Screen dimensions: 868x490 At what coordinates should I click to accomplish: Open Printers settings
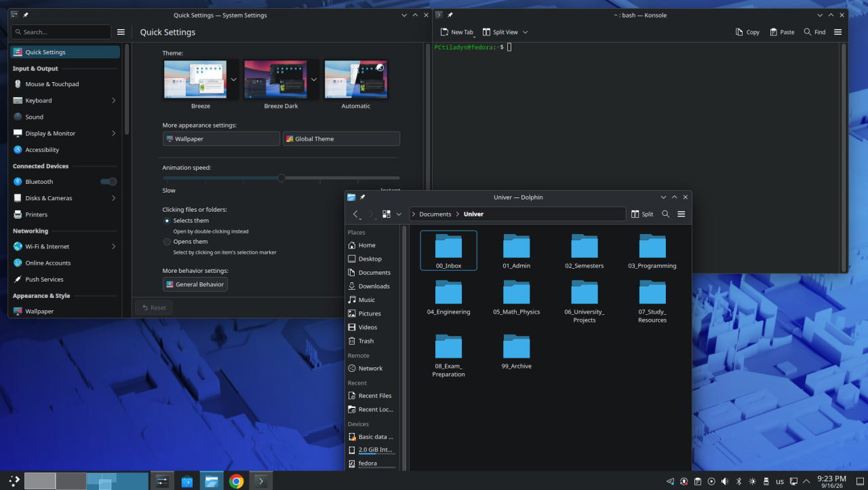pos(66,214)
